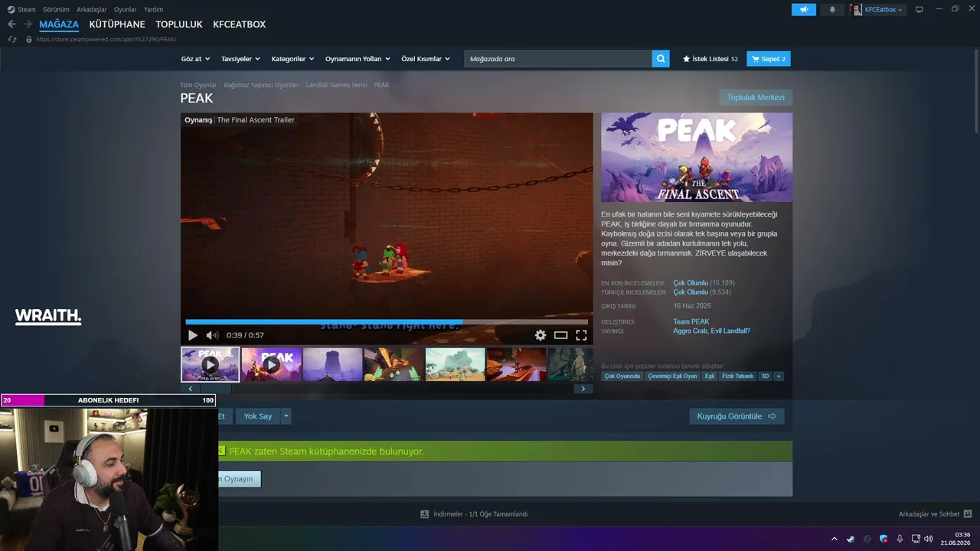Image resolution: width=980 pixels, height=551 pixels.
Task: Seek the trailer progress bar
Action: point(387,322)
